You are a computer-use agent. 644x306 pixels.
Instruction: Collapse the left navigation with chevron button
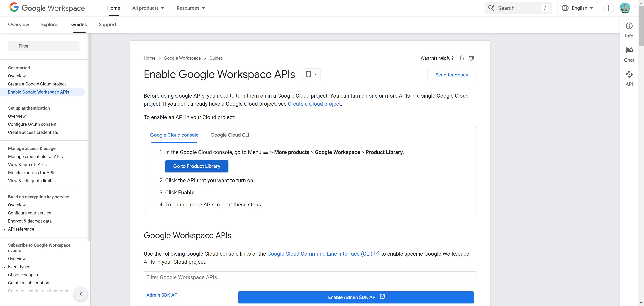pos(81,294)
